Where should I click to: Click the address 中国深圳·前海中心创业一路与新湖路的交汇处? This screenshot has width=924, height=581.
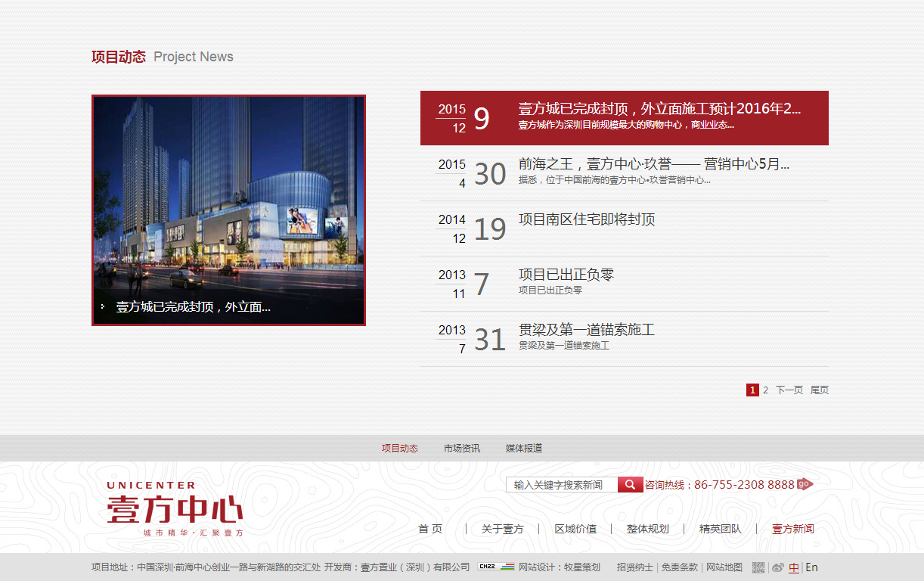point(229,567)
